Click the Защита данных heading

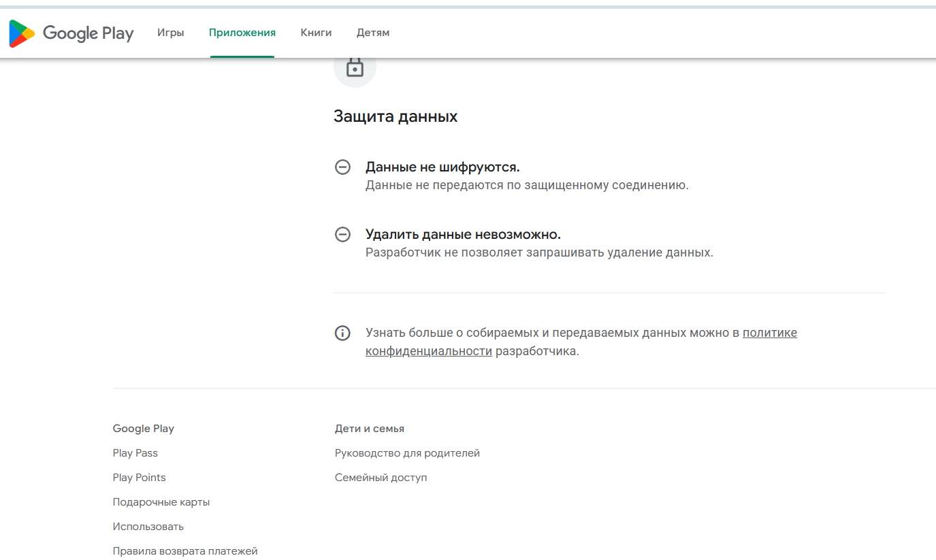pyautogui.click(x=395, y=116)
